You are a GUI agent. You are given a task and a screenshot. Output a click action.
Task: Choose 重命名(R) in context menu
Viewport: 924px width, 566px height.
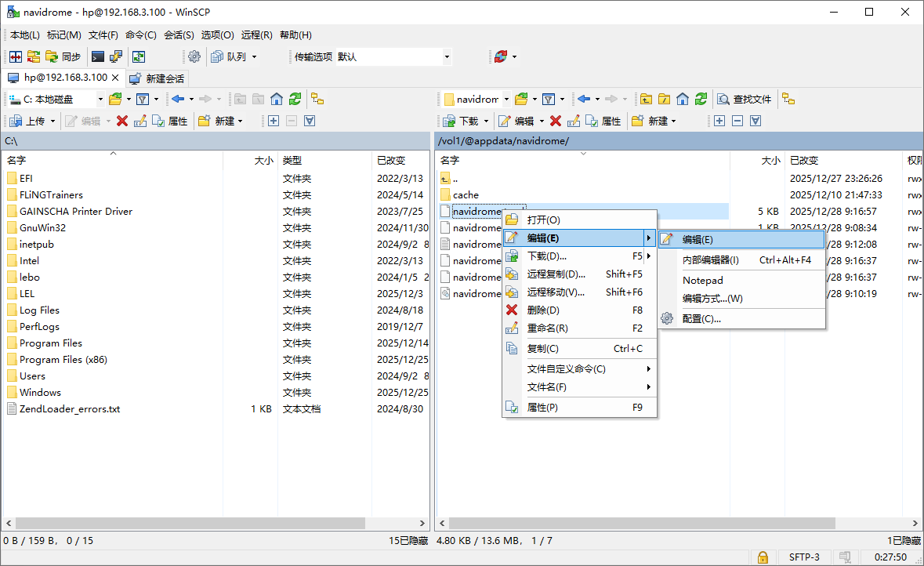579,328
